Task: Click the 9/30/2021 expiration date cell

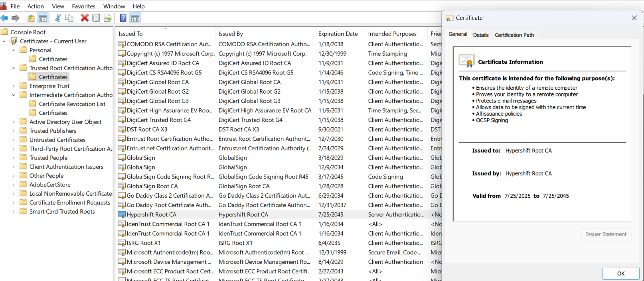Action: [331, 129]
